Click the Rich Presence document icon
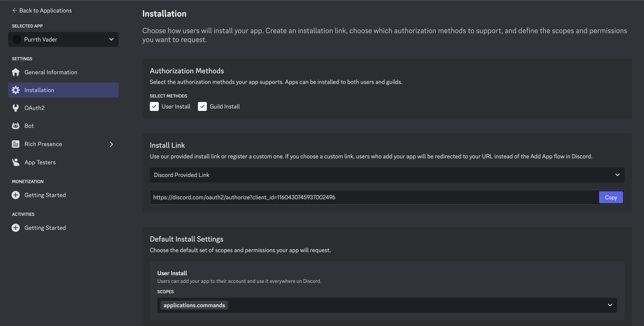 click(x=15, y=144)
